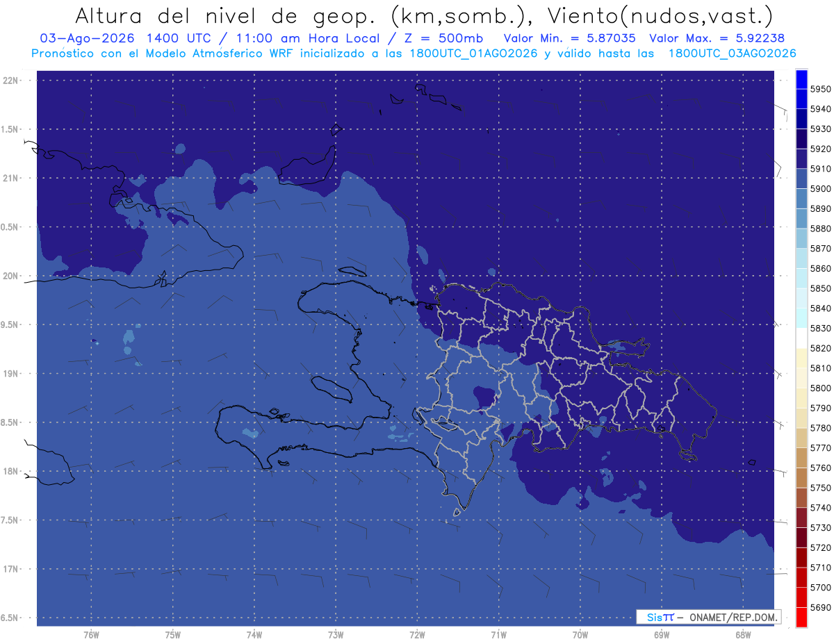Click the '75W' longitude label
The width and height of the screenshot is (834, 644).
click(x=173, y=635)
